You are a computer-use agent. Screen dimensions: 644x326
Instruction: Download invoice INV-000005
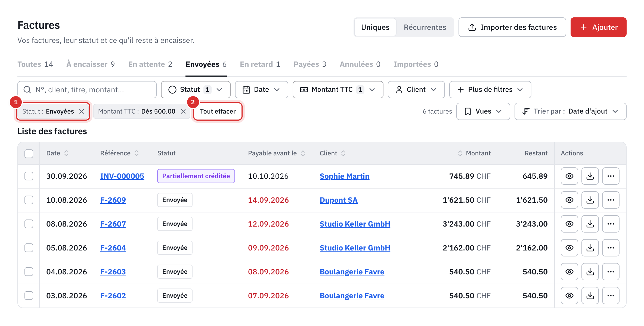pyautogui.click(x=590, y=176)
